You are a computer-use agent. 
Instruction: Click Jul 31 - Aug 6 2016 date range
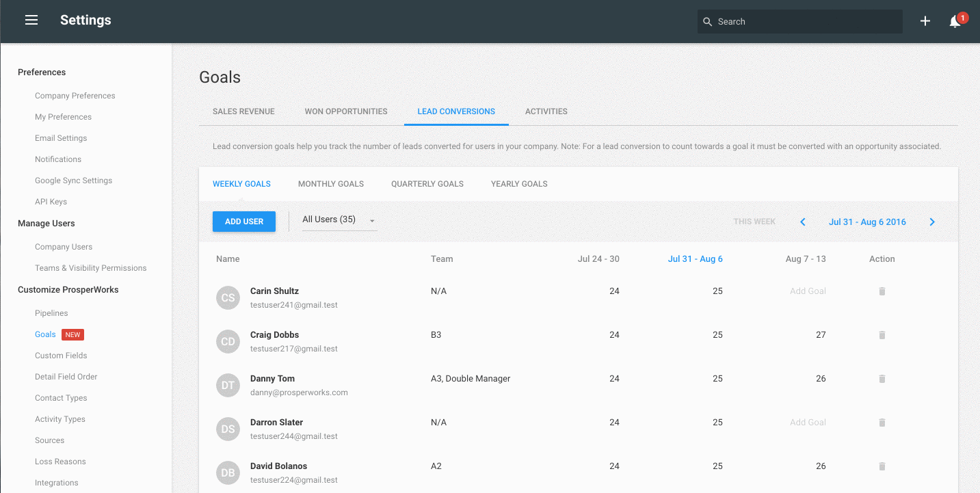click(x=867, y=222)
